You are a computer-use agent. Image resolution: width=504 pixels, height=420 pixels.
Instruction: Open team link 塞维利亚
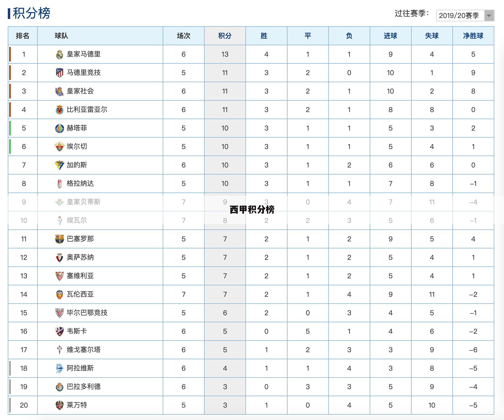[x=80, y=276]
